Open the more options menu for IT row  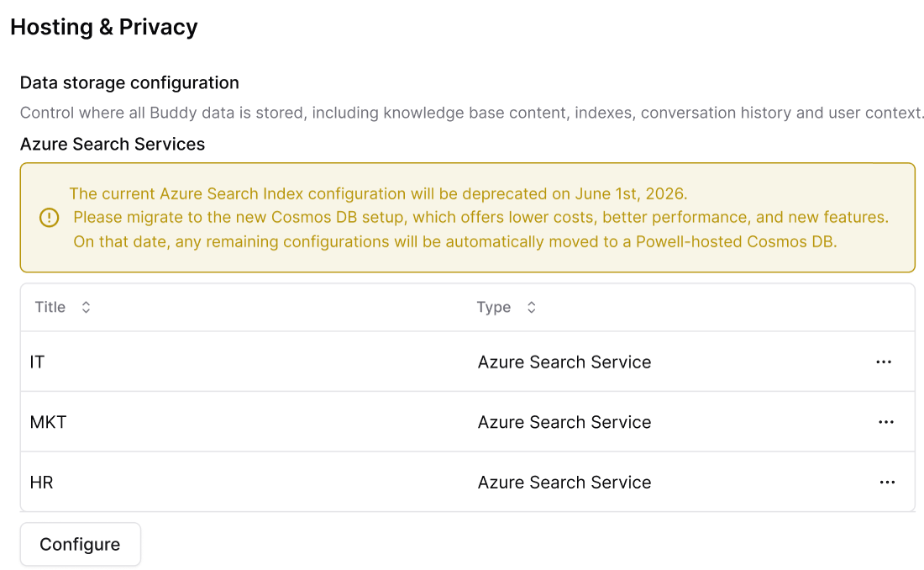pos(884,362)
